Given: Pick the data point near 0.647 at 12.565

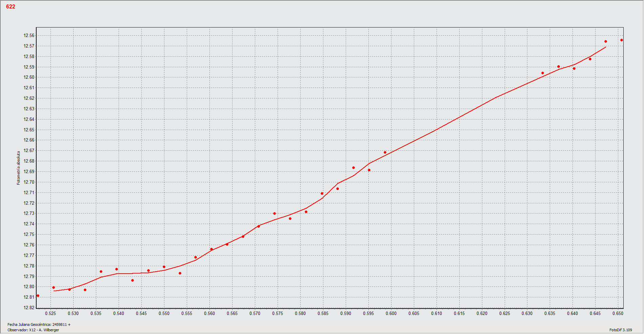Looking at the screenshot, I should tap(606, 41).
